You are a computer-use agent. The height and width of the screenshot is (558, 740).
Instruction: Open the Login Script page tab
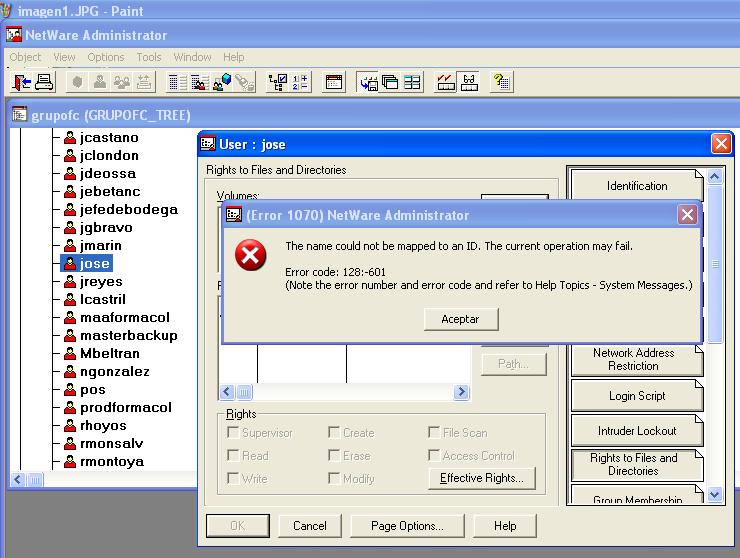click(637, 396)
